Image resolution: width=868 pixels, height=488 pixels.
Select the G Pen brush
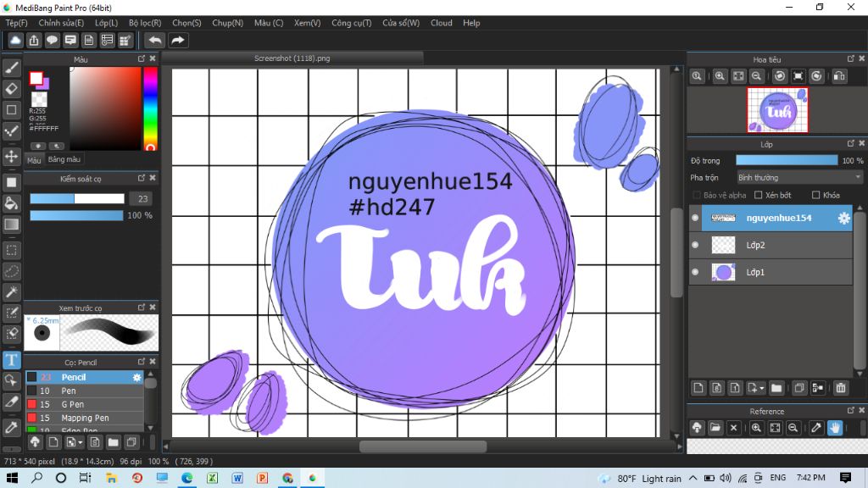coord(85,404)
